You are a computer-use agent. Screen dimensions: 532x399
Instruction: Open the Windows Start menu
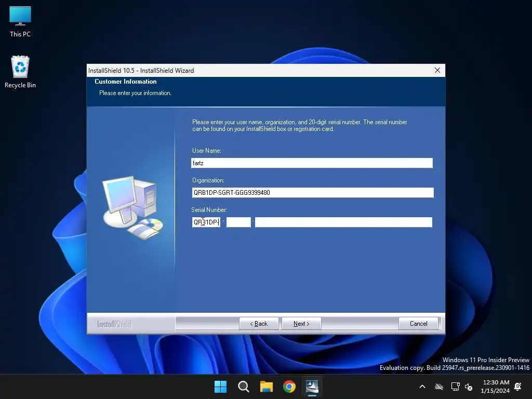point(220,387)
